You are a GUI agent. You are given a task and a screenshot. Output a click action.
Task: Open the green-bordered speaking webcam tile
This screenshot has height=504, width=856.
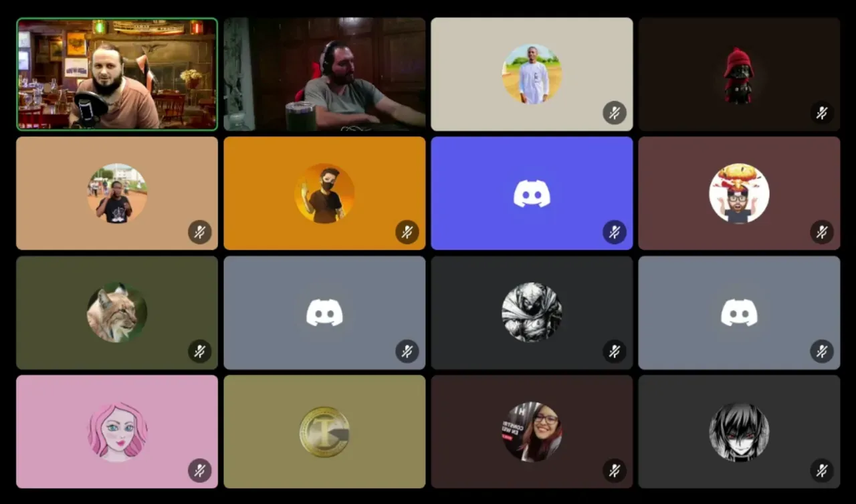coord(117,74)
